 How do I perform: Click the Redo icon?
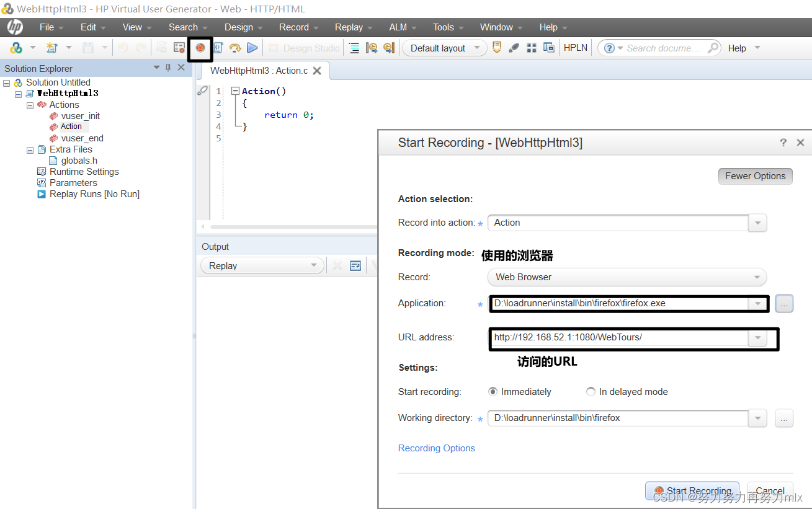click(x=141, y=48)
